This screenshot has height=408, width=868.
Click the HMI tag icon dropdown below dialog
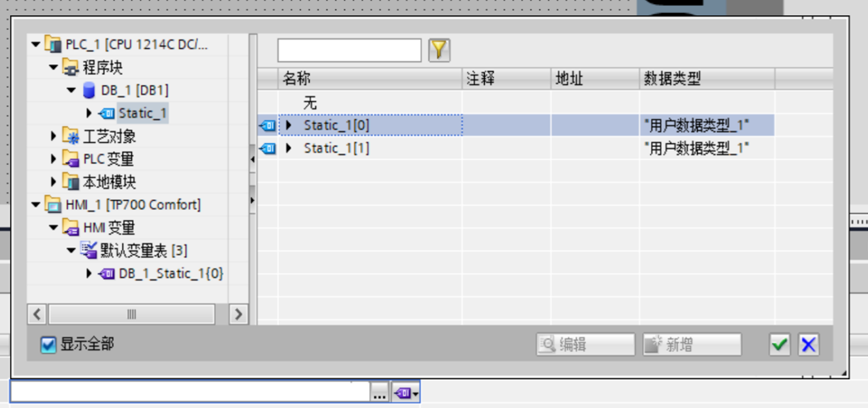406,392
